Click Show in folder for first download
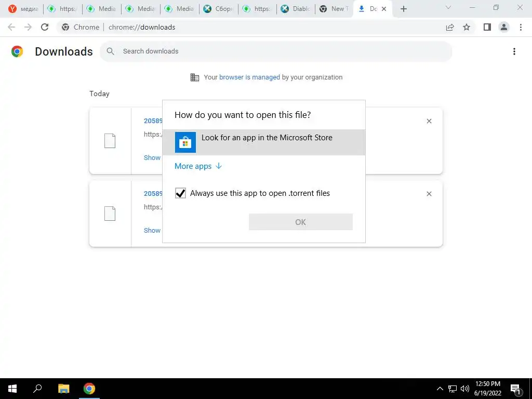Screen dimensions: 532x399 [152, 157]
